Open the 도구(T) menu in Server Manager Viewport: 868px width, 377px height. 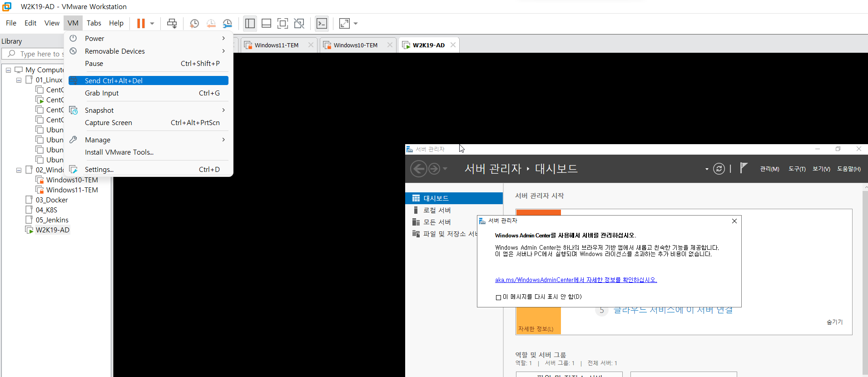pos(797,169)
